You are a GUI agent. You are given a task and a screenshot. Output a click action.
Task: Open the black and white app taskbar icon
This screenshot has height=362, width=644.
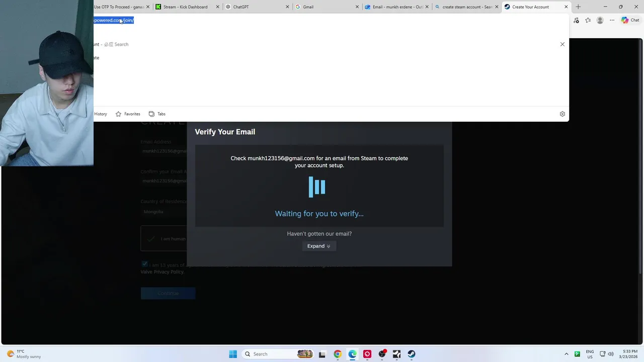pyautogui.click(x=396, y=354)
